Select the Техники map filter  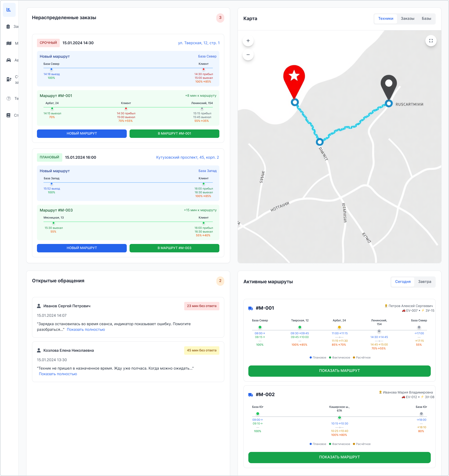[385, 19]
